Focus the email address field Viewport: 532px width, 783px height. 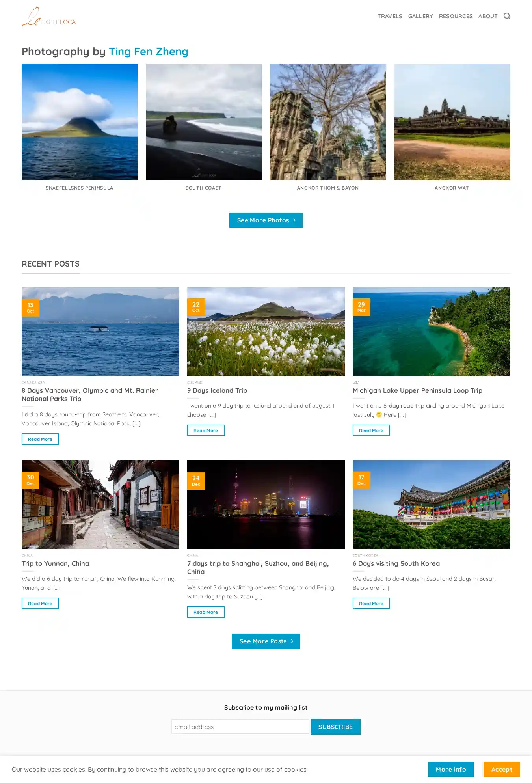[240, 727]
